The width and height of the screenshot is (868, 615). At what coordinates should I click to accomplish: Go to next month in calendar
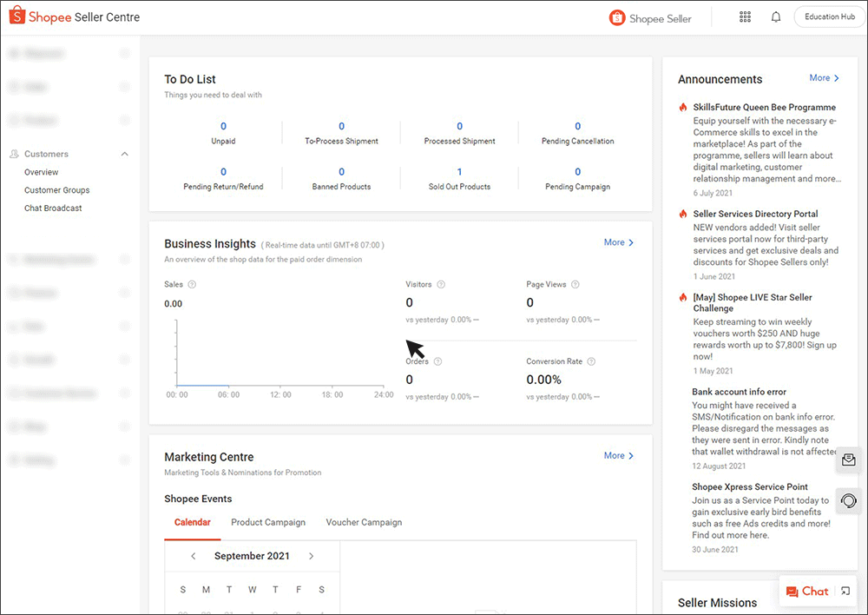[x=312, y=557]
